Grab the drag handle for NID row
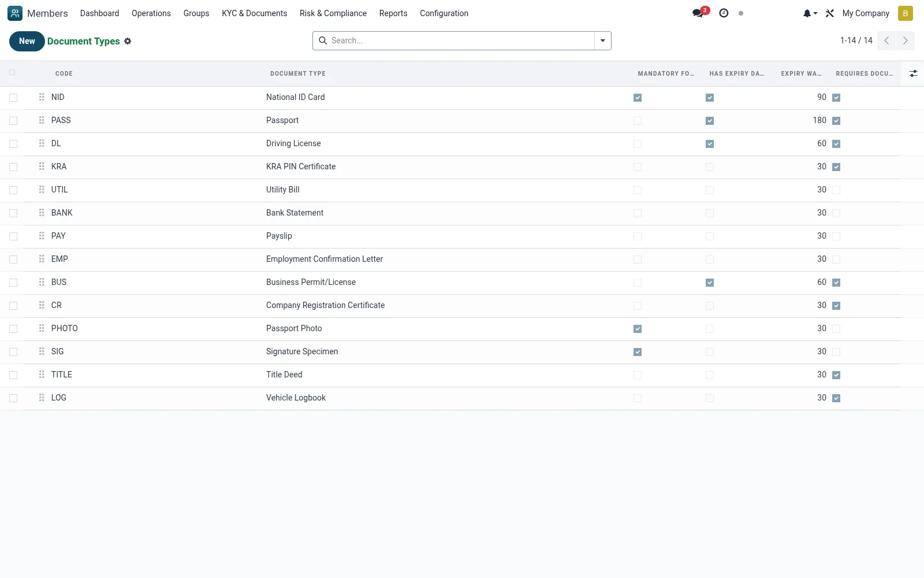The width and height of the screenshot is (924, 578). point(42,97)
